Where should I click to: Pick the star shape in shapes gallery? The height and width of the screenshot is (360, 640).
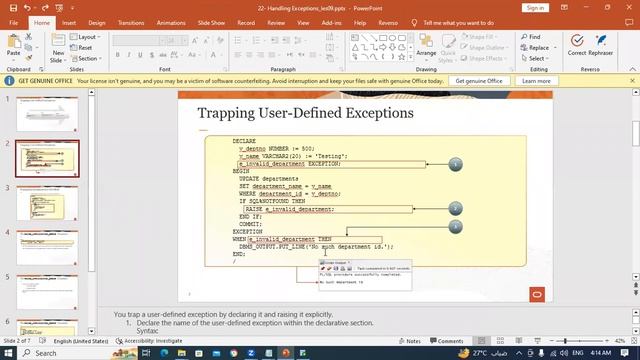coord(402,57)
